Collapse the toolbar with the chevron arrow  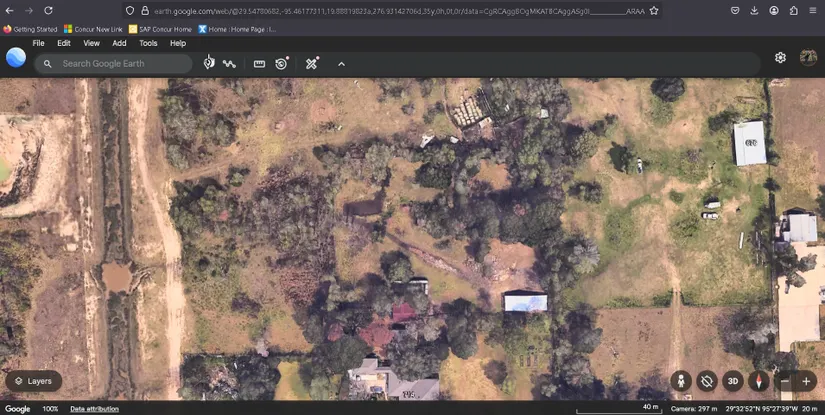[341, 63]
